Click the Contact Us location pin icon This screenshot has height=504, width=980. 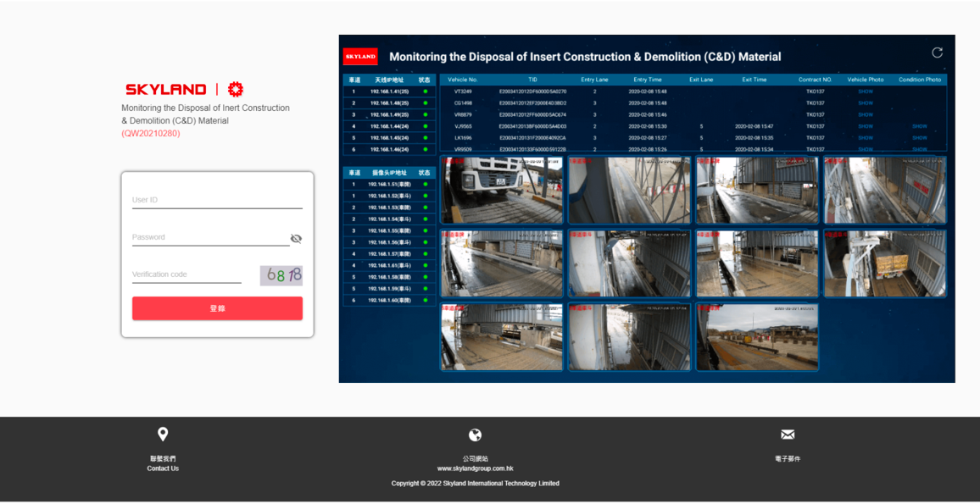tap(163, 434)
